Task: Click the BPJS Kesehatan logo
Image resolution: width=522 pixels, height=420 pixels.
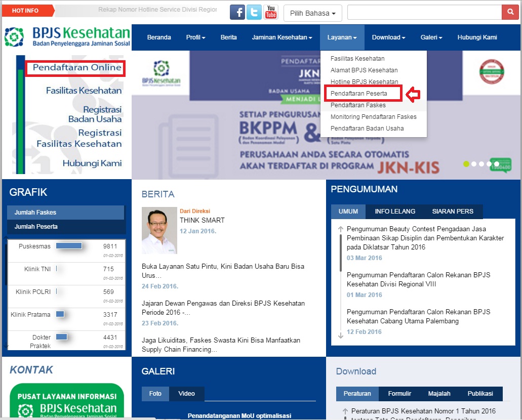Action: pyautogui.click(x=67, y=36)
